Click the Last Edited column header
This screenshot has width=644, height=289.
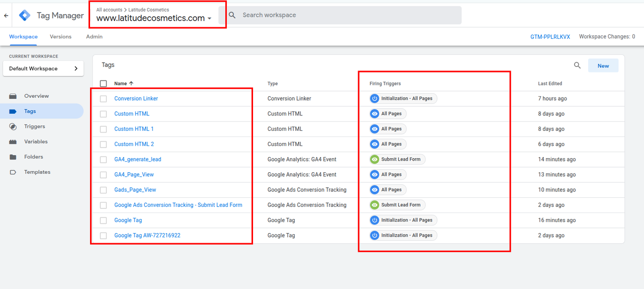coord(550,84)
